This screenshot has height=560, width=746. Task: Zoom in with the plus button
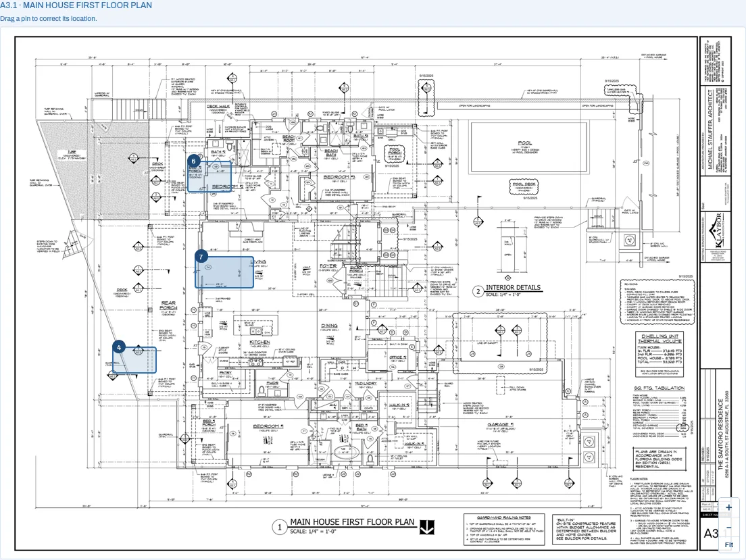point(729,507)
